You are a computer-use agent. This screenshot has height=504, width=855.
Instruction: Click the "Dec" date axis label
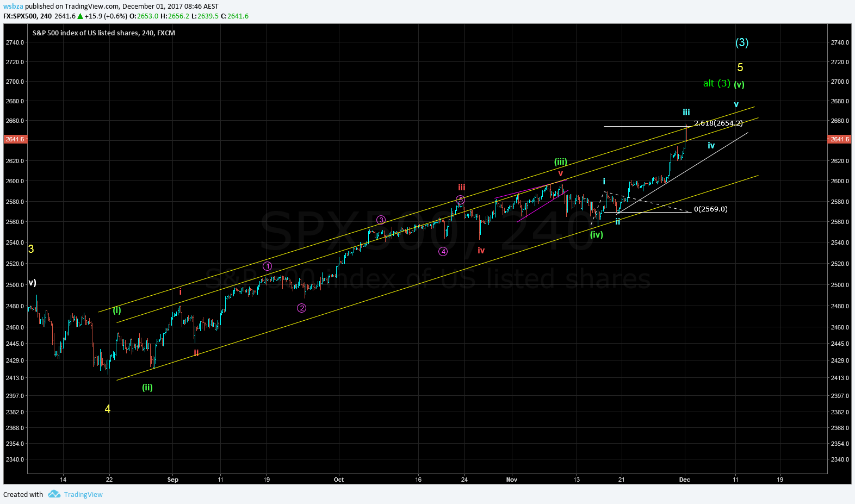click(x=685, y=480)
